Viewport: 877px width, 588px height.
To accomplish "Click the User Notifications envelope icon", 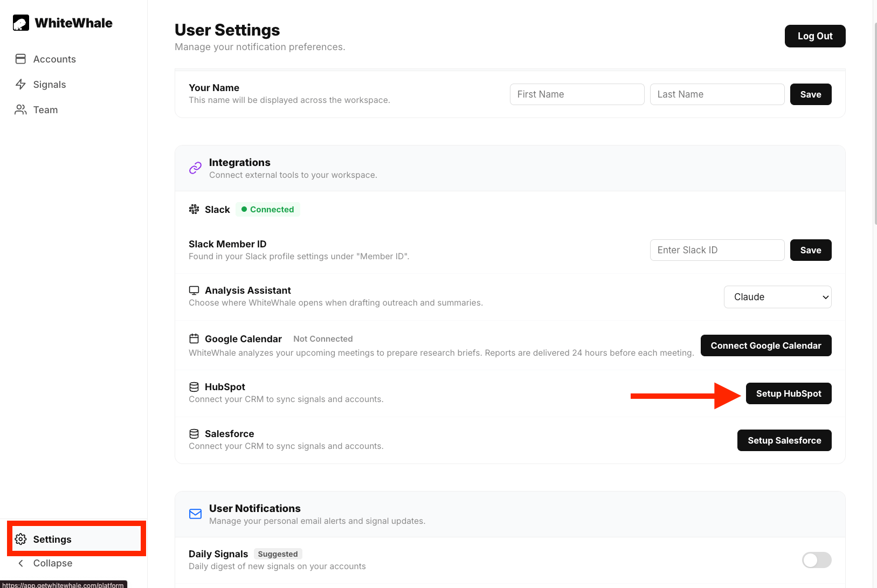I will pos(195,514).
